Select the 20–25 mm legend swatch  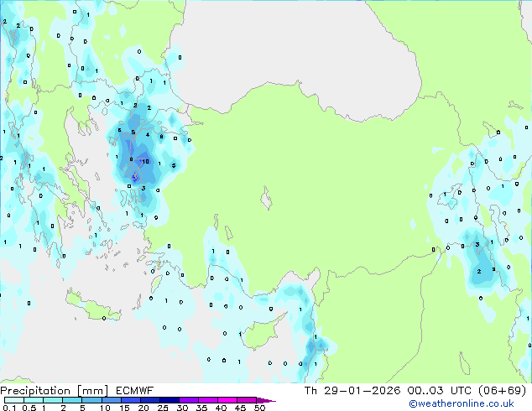click(149, 400)
